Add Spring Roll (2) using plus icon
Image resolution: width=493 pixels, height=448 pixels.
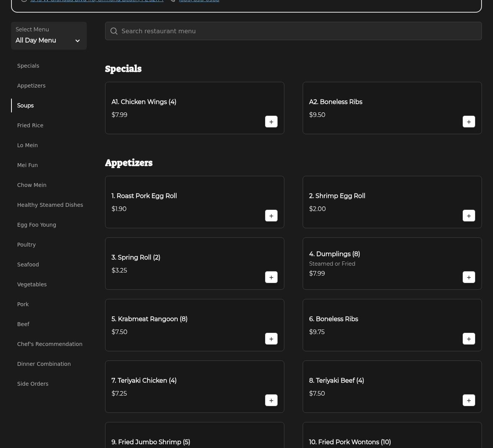tap(271, 278)
